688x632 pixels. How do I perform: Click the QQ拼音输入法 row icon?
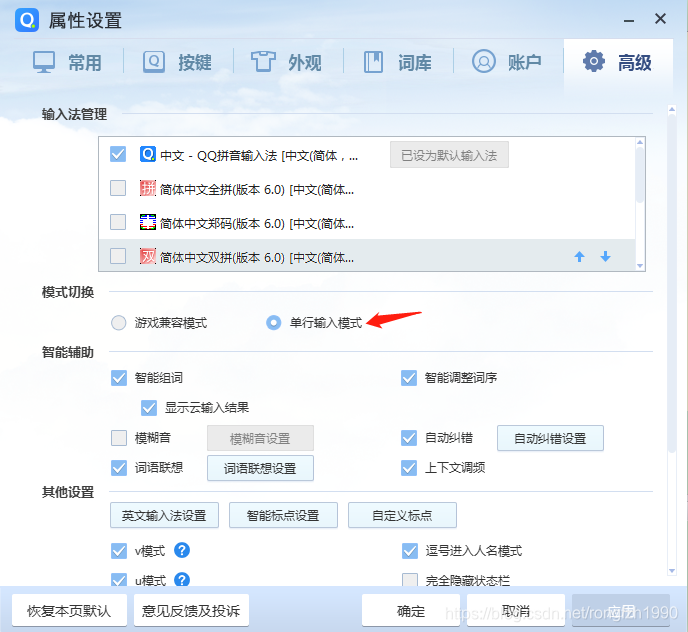point(147,154)
